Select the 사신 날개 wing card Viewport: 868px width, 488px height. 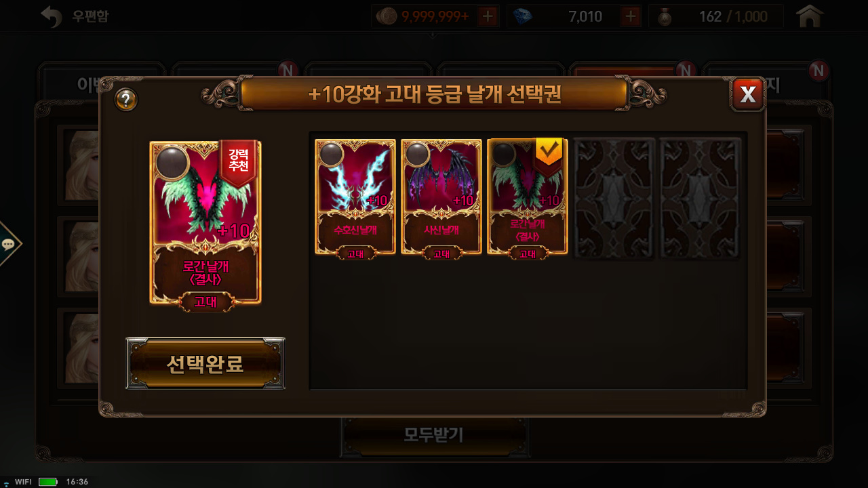point(441,197)
